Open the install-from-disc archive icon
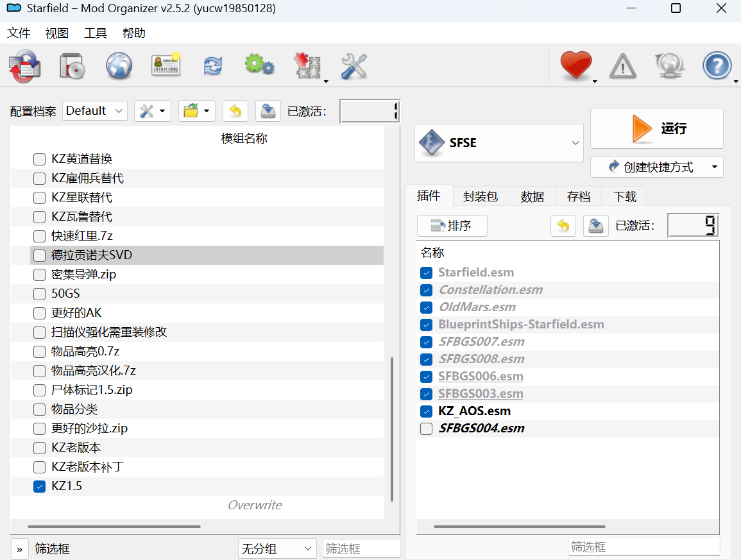This screenshot has width=741, height=560. (72, 65)
